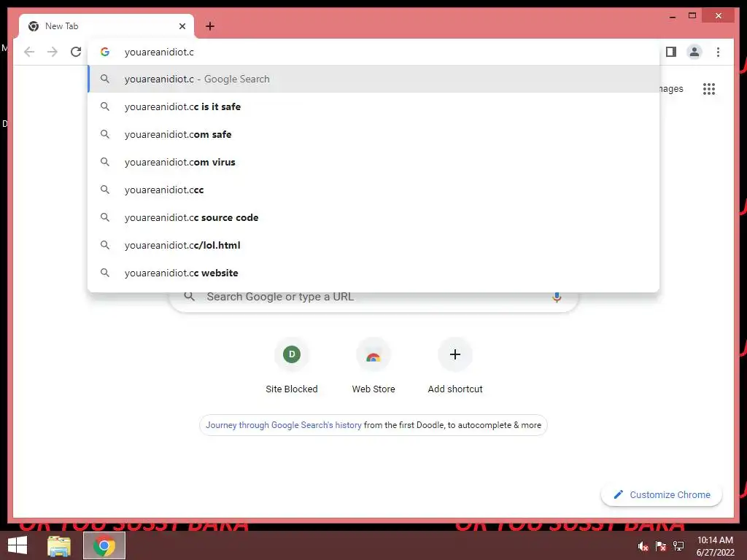Click the voice search microphone icon
Screen dimensions: 747x560
tap(557, 297)
